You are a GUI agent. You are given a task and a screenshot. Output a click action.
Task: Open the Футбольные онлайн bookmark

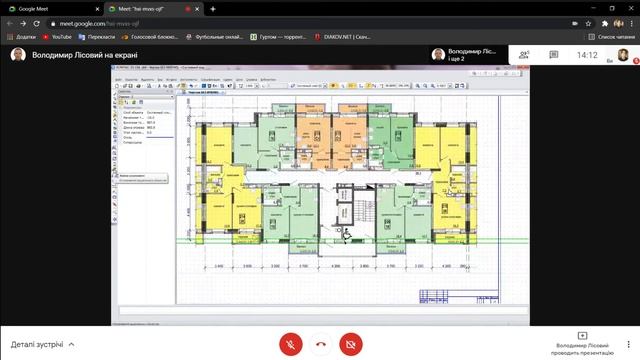[214, 37]
